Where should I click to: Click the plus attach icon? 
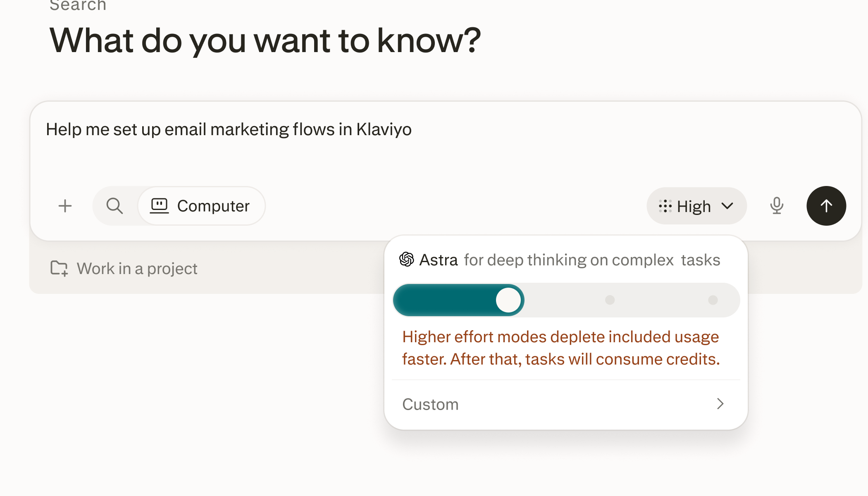tap(65, 206)
